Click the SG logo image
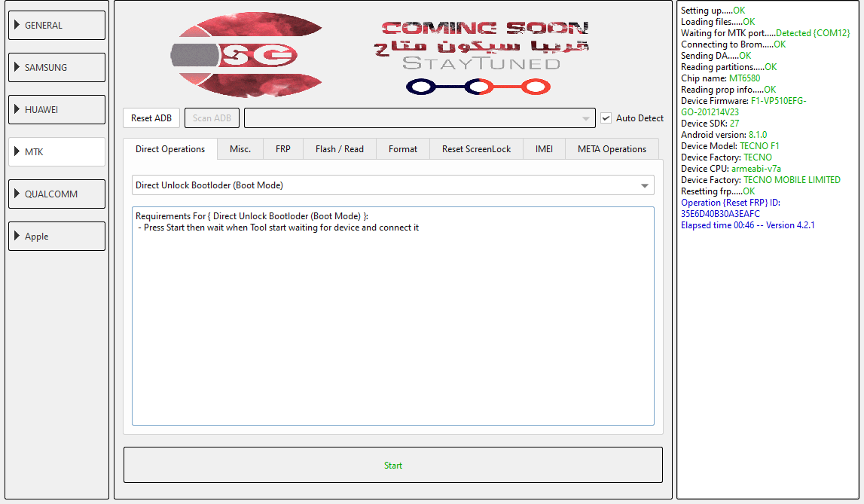 pos(246,55)
